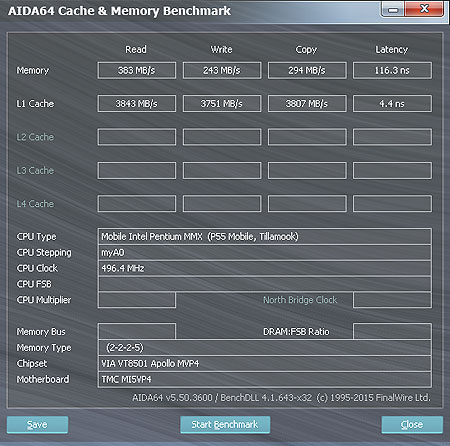Click the CPU Type field Mobile Intel Pentium MMX
This screenshot has height=446, width=450.
265,237
